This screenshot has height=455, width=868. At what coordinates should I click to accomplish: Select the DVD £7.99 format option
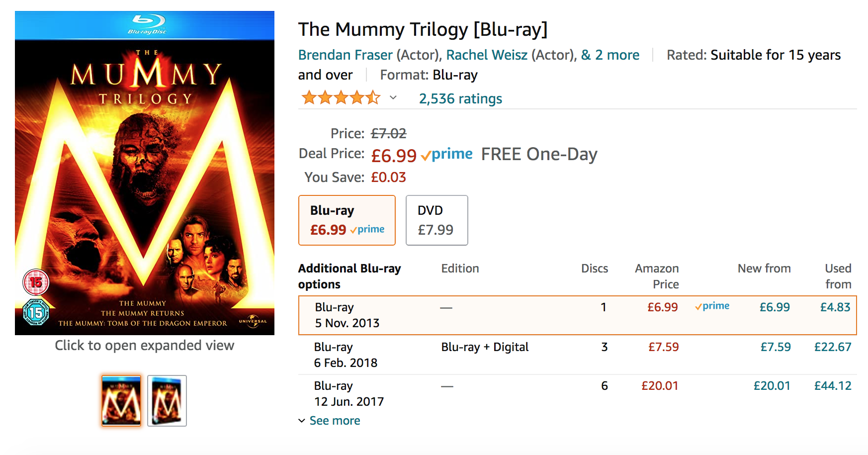(x=436, y=220)
